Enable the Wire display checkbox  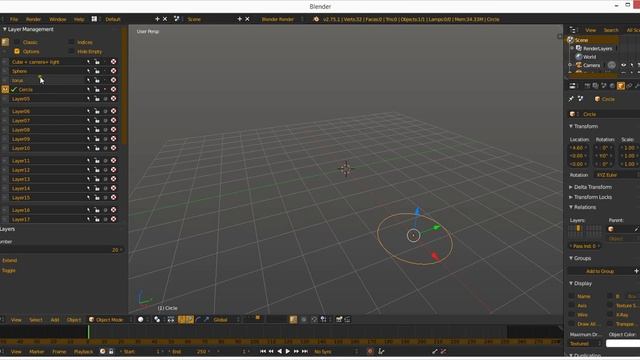[572, 315]
